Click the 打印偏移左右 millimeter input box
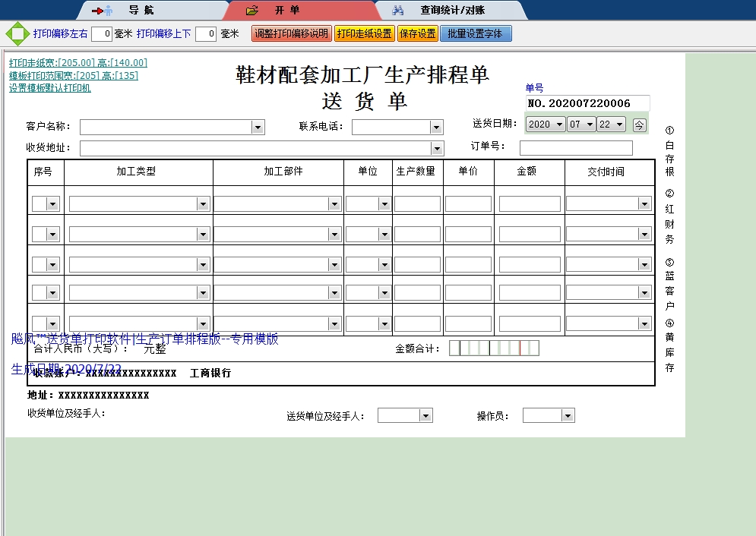This screenshot has width=756, height=536. coord(102,34)
